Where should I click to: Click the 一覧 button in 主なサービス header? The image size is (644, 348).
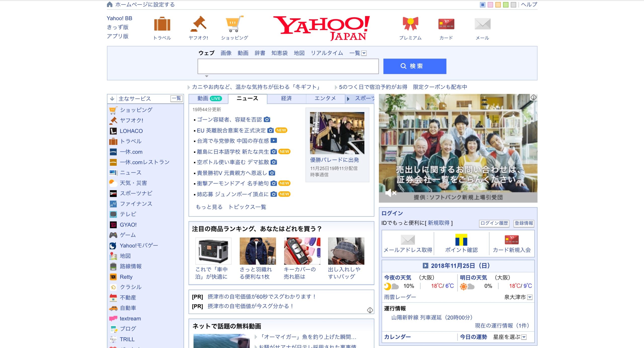coord(176,98)
